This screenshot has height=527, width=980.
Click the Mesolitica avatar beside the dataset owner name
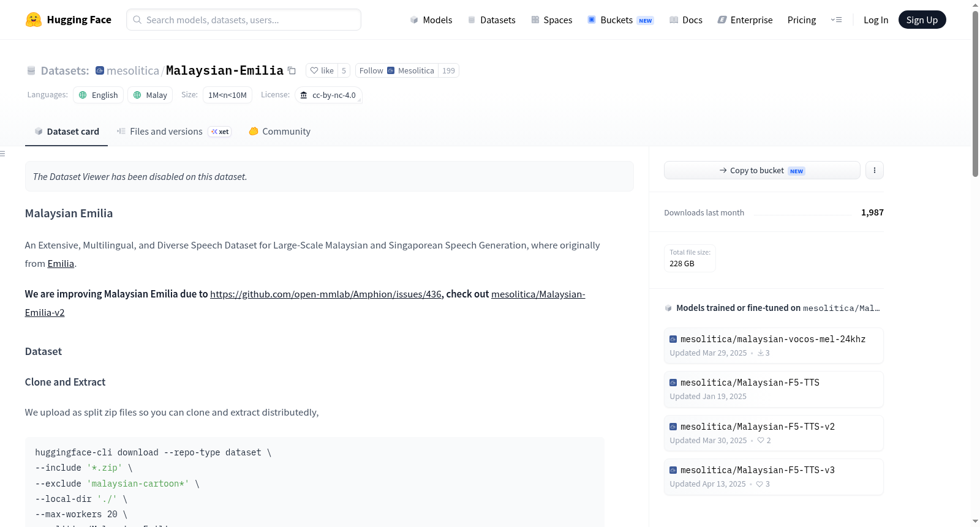[100, 70]
